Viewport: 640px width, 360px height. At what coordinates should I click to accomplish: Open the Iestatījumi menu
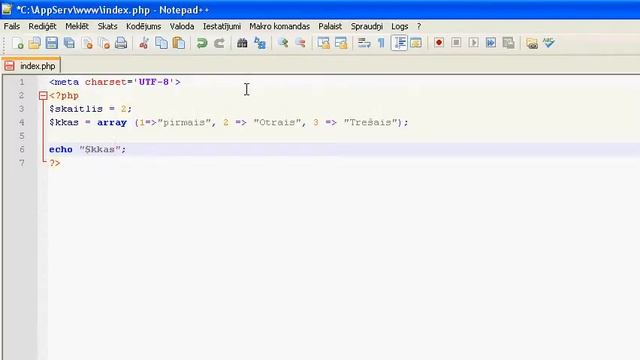coord(222,26)
